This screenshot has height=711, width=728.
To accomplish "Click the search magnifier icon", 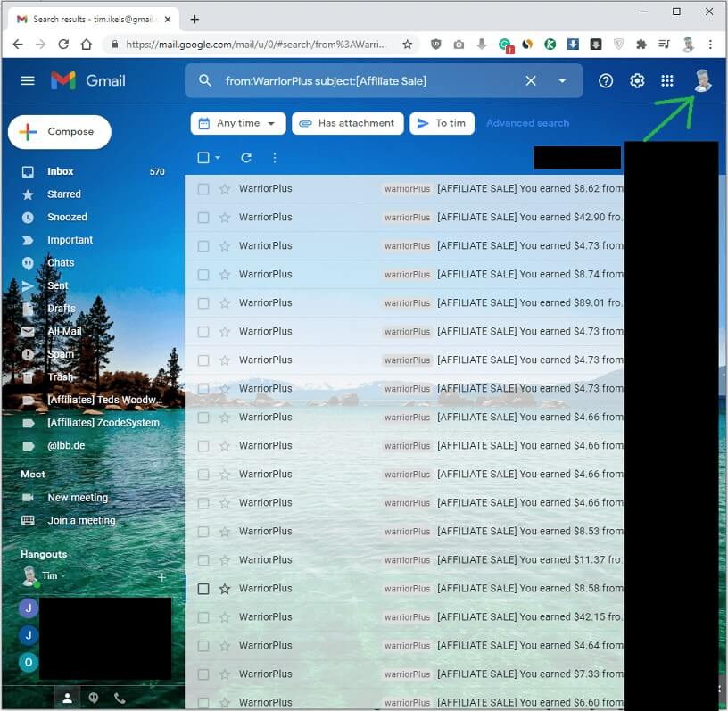I will (x=205, y=81).
